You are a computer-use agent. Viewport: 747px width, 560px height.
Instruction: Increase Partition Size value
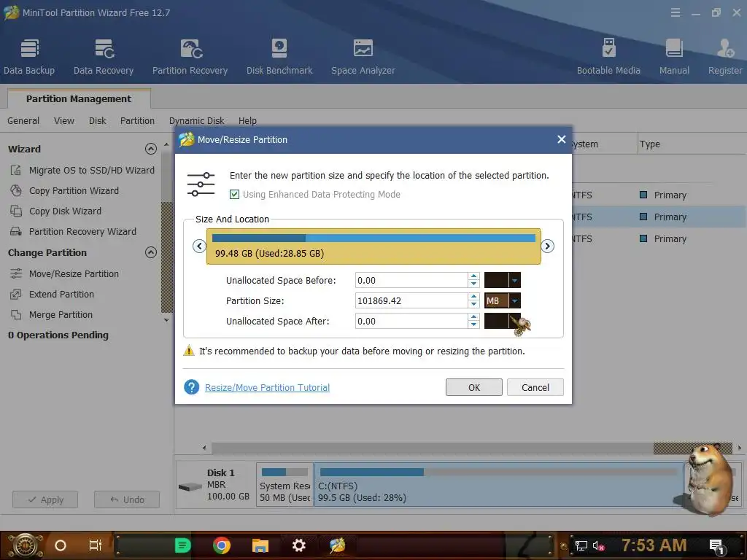click(473, 297)
